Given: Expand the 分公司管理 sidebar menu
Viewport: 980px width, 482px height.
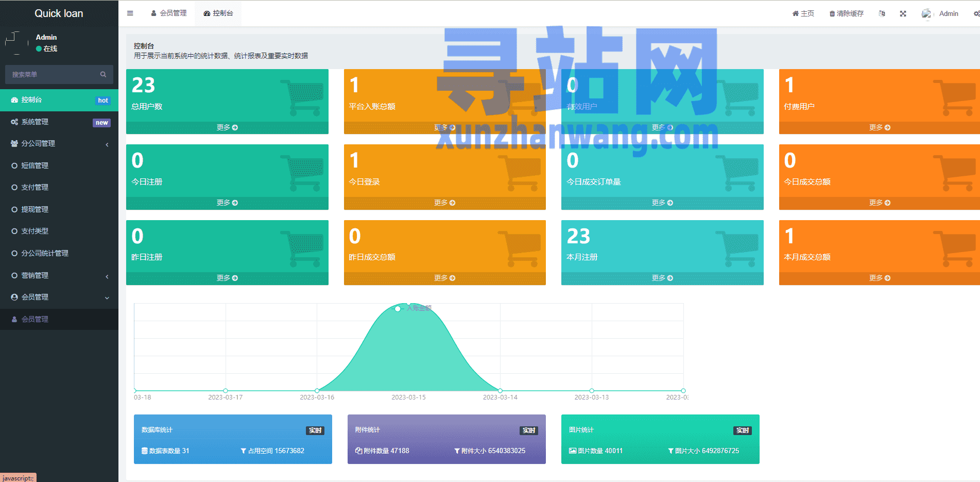Looking at the screenshot, I should click(59, 144).
